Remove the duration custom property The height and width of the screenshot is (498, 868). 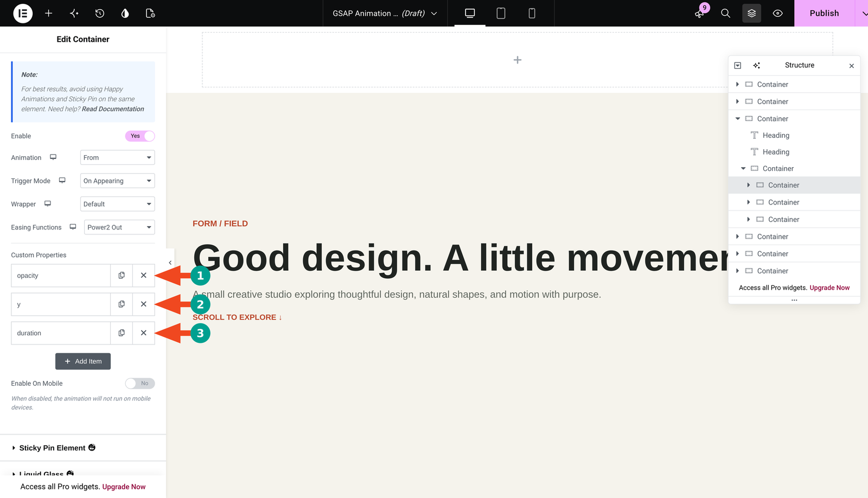click(144, 333)
